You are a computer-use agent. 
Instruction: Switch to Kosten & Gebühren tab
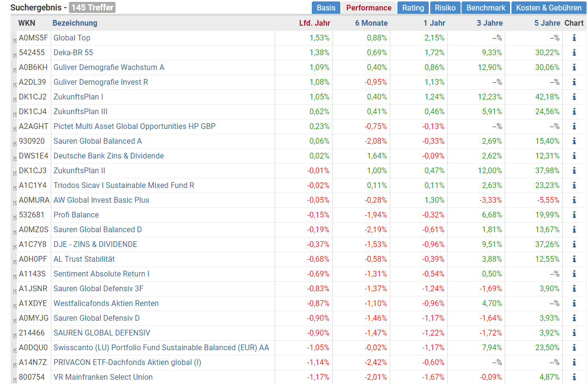click(549, 8)
